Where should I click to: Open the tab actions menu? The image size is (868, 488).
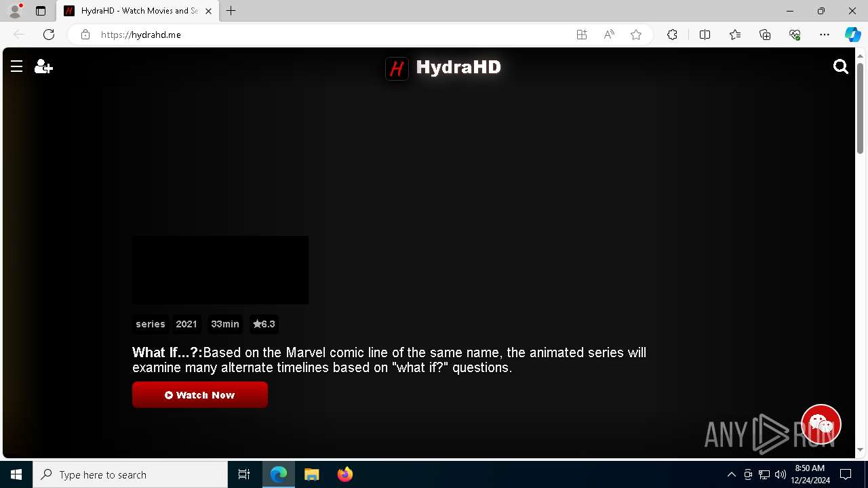(x=41, y=11)
